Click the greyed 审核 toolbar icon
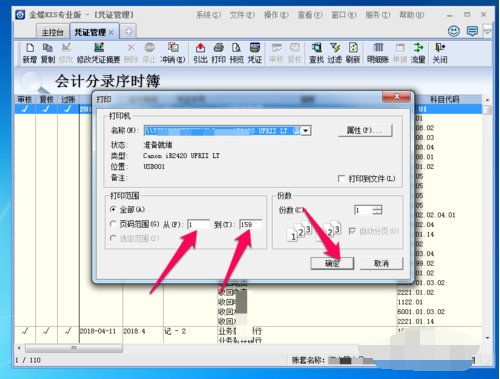 pyautogui.click(x=276, y=53)
